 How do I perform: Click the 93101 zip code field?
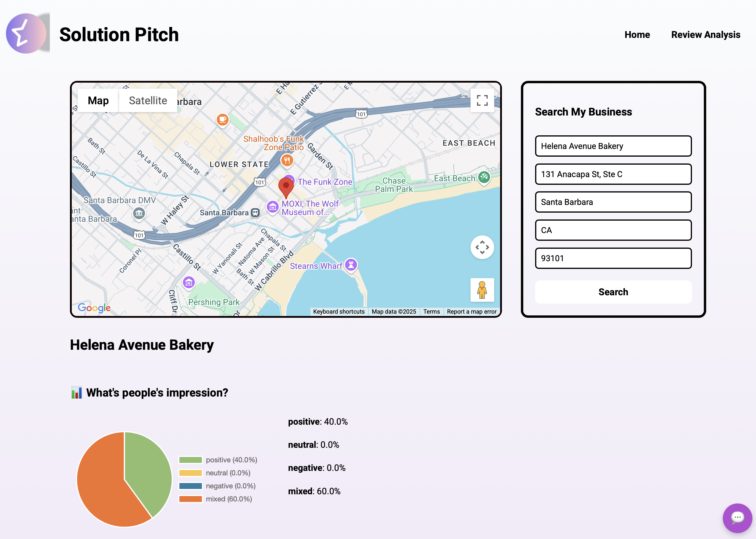click(x=613, y=258)
